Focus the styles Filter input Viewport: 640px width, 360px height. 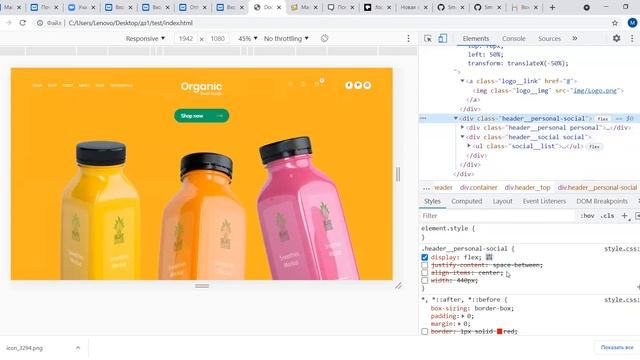tap(497, 216)
